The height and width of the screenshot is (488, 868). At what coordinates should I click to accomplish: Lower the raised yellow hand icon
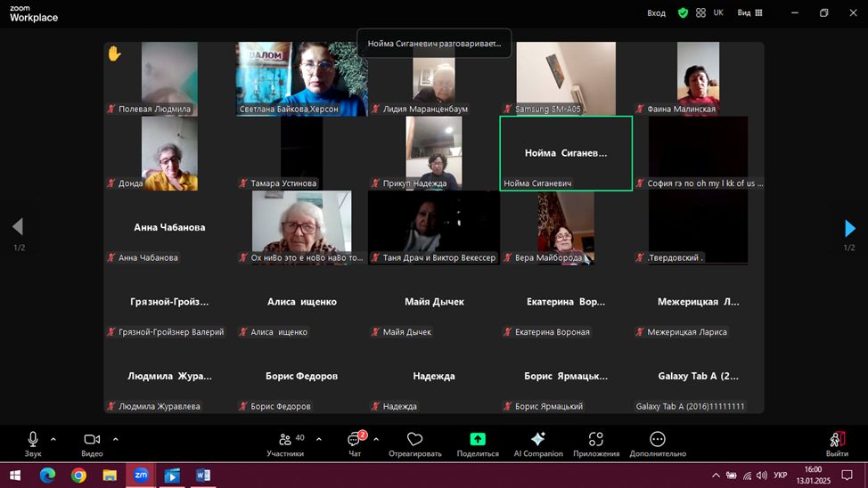click(114, 53)
